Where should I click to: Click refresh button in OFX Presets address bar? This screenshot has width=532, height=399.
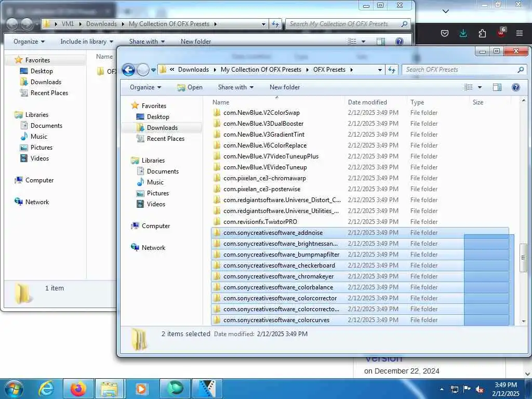392,70
